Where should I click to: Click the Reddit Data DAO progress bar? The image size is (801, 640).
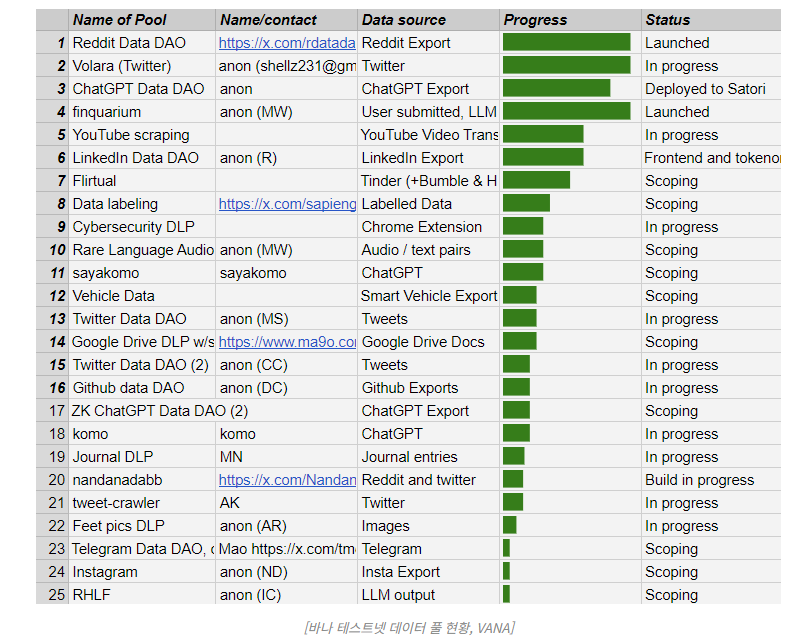tap(566, 43)
